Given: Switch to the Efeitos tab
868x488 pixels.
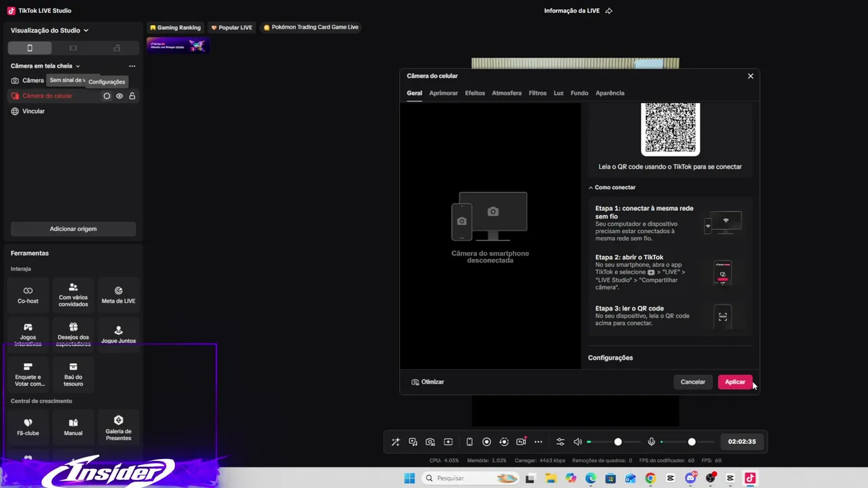Looking at the screenshot, I should (475, 93).
